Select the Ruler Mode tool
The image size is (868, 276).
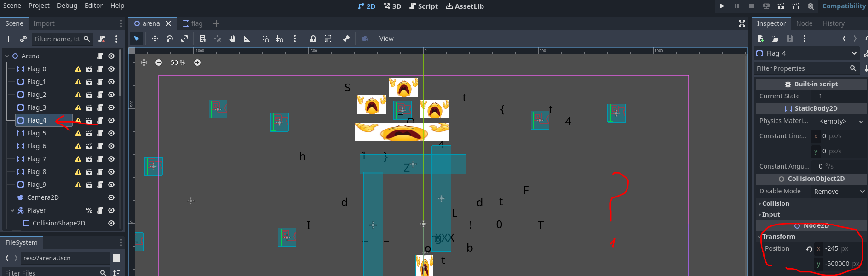click(247, 39)
